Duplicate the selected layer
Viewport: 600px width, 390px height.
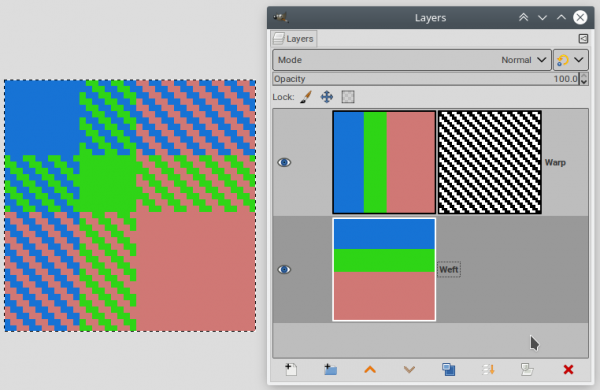pyautogui.click(x=448, y=369)
